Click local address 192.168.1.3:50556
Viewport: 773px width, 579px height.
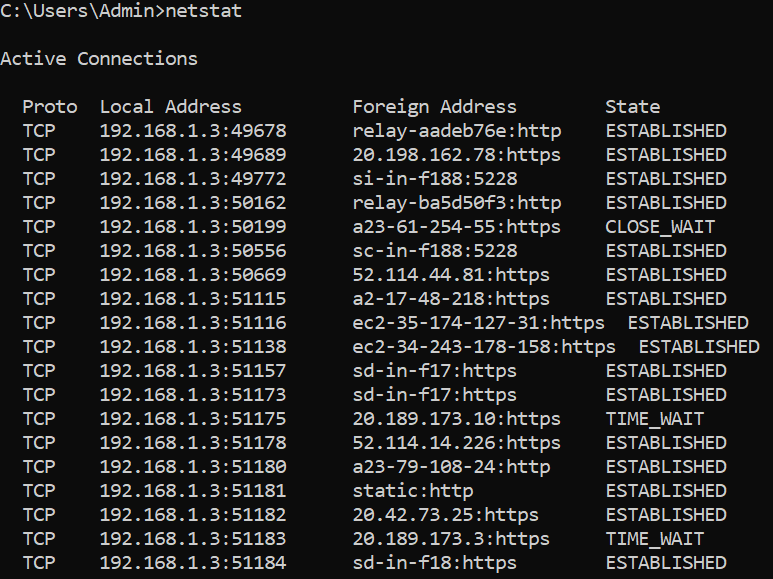[x=193, y=251]
